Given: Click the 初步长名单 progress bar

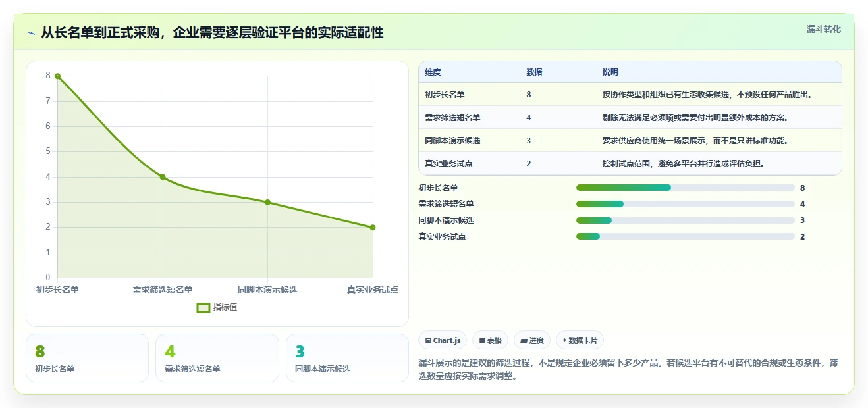Looking at the screenshot, I should [x=686, y=188].
